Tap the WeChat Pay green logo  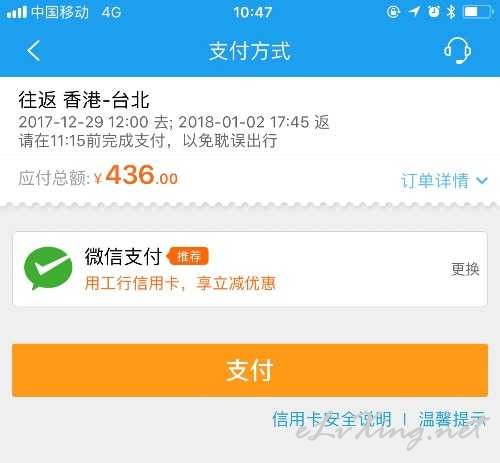pos(48,268)
